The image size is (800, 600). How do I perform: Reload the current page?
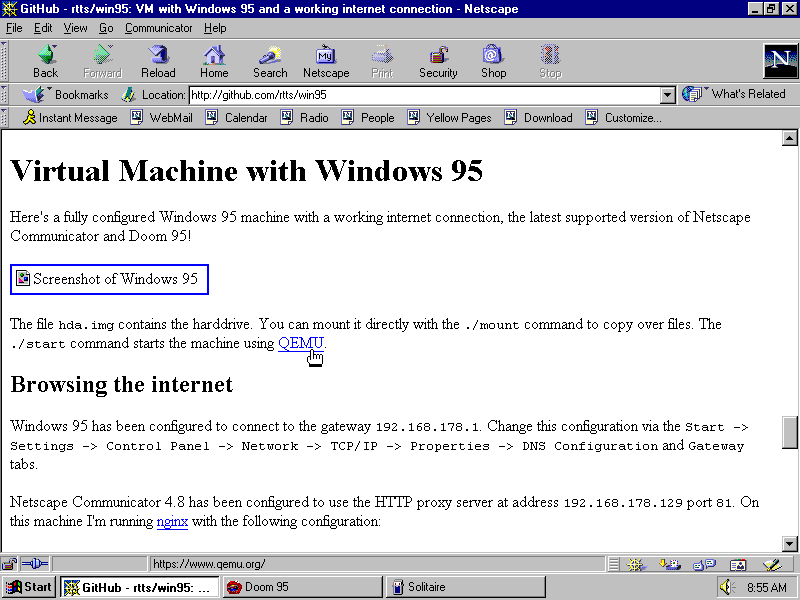pyautogui.click(x=158, y=61)
